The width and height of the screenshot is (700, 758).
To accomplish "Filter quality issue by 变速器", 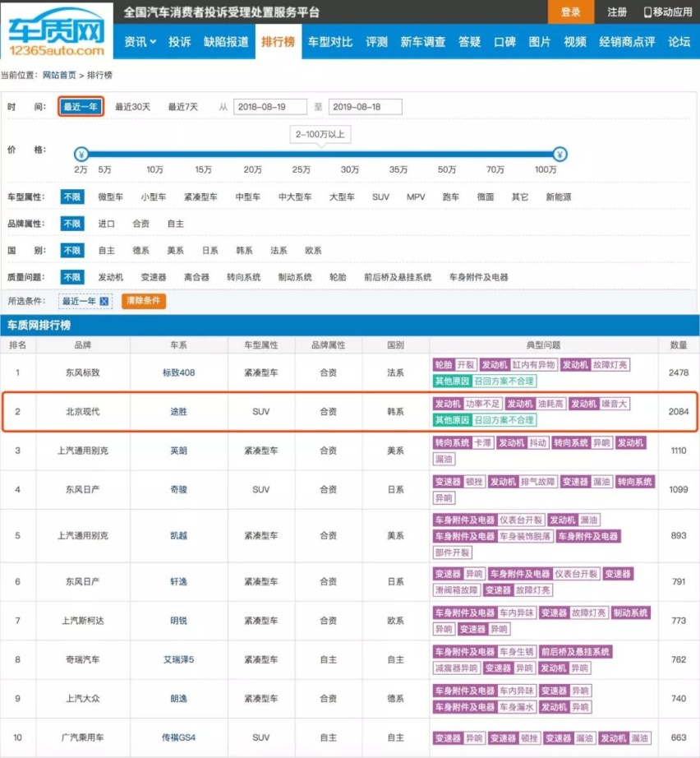I will 154,278.
